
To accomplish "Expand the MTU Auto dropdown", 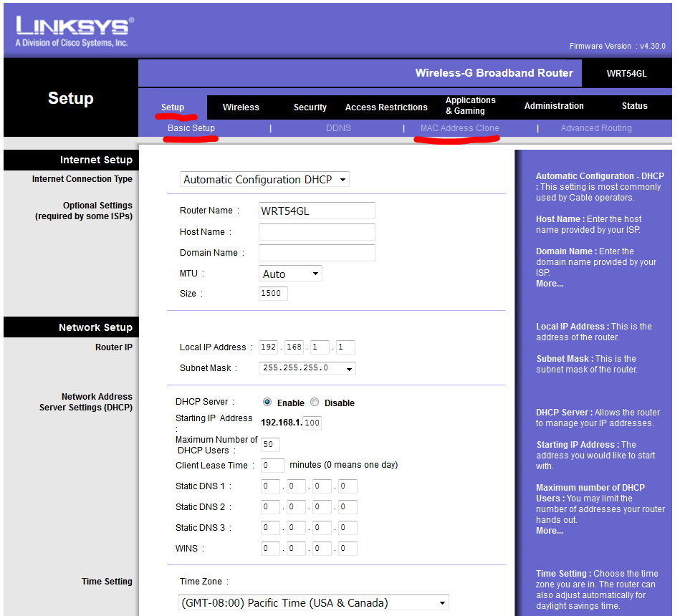I will [290, 274].
